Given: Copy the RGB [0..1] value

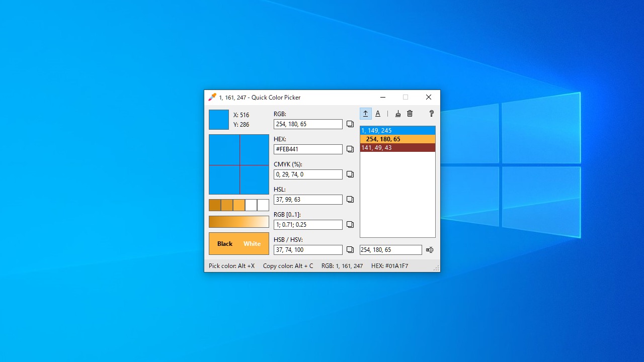Looking at the screenshot, I should point(350,225).
